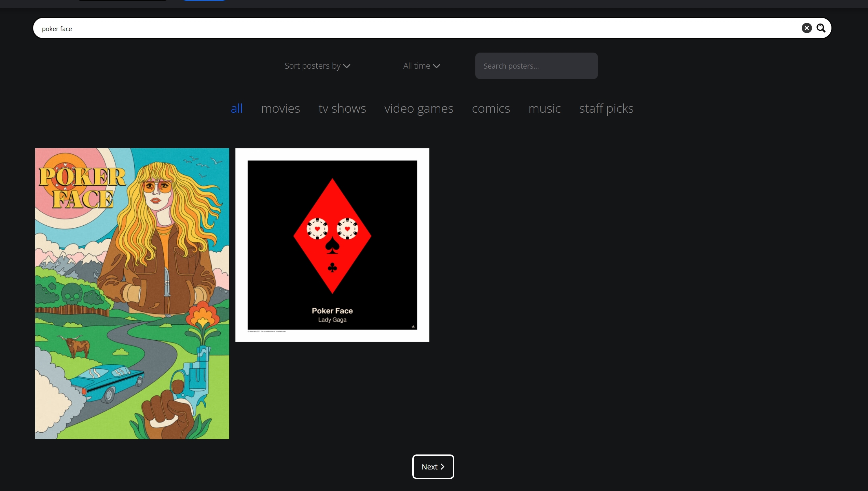Filter results by tv shows
Viewport: 868px width, 491px height.
point(342,109)
